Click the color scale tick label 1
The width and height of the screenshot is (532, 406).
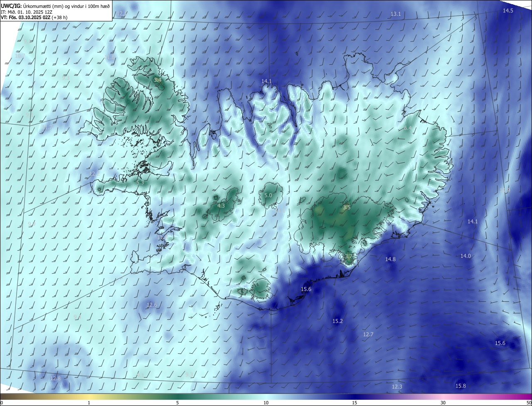click(x=89, y=403)
